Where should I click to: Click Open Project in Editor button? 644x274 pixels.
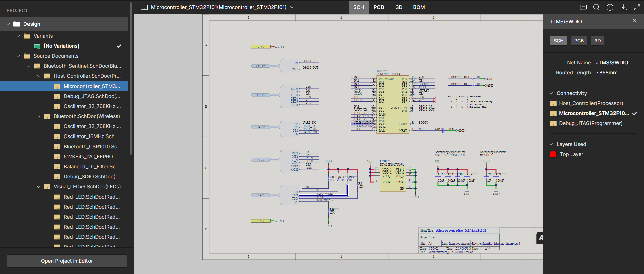tap(67, 261)
